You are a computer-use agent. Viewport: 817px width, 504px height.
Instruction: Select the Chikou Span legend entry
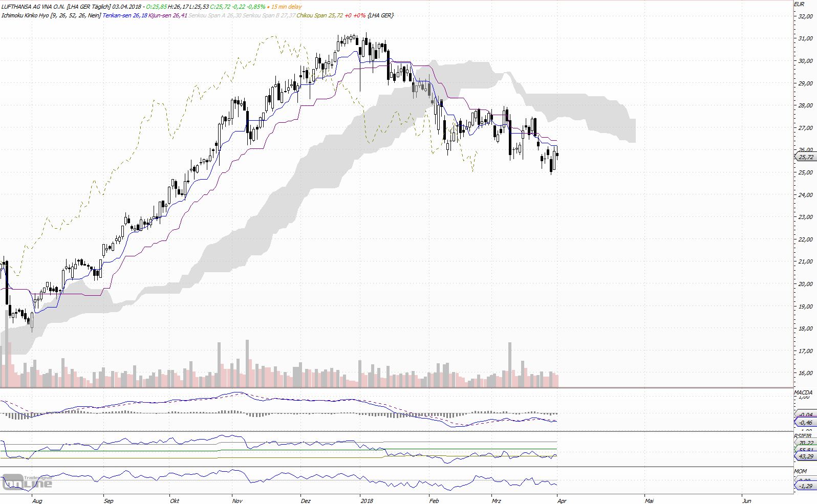[x=331, y=15]
